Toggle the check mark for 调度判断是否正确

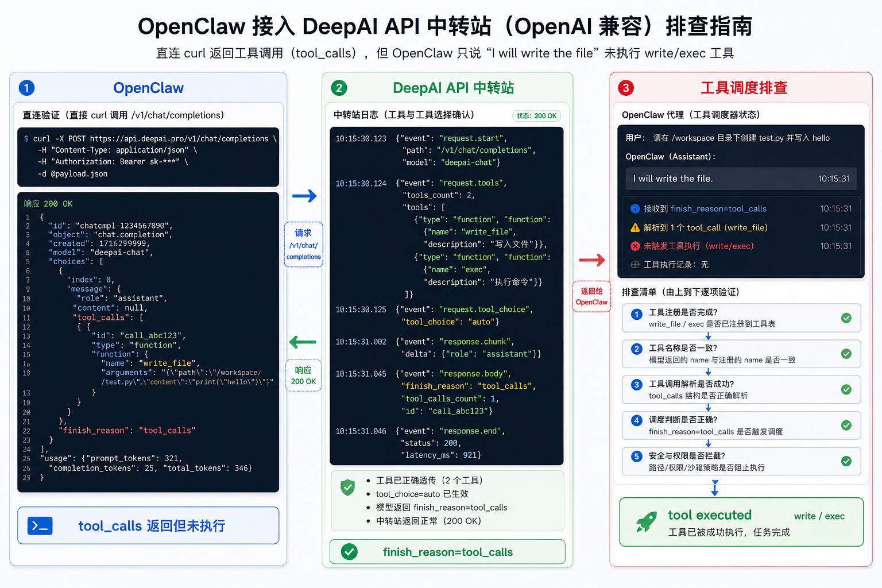point(846,425)
